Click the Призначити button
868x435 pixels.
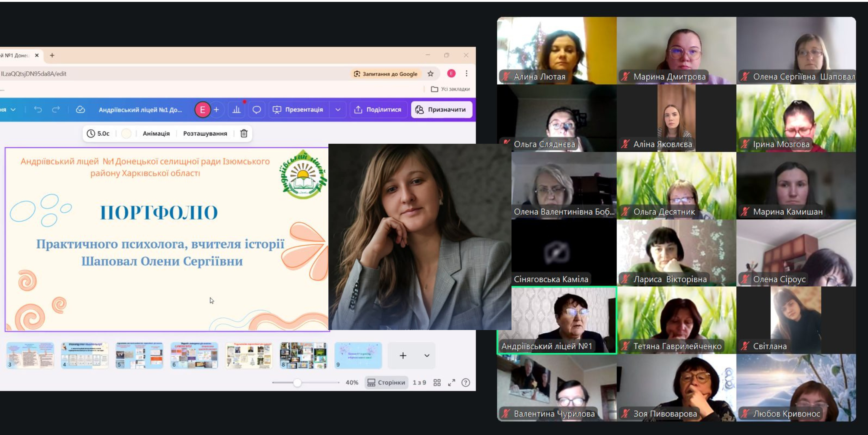coord(441,110)
